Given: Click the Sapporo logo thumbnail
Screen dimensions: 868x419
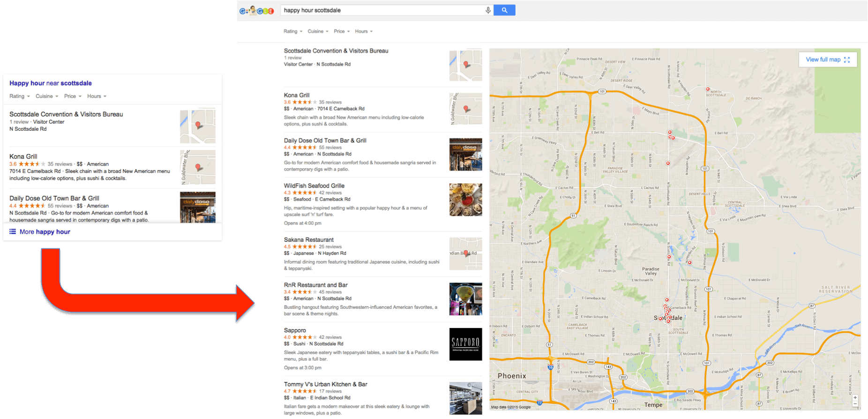Looking at the screenshot, I should tap(465, 344).
